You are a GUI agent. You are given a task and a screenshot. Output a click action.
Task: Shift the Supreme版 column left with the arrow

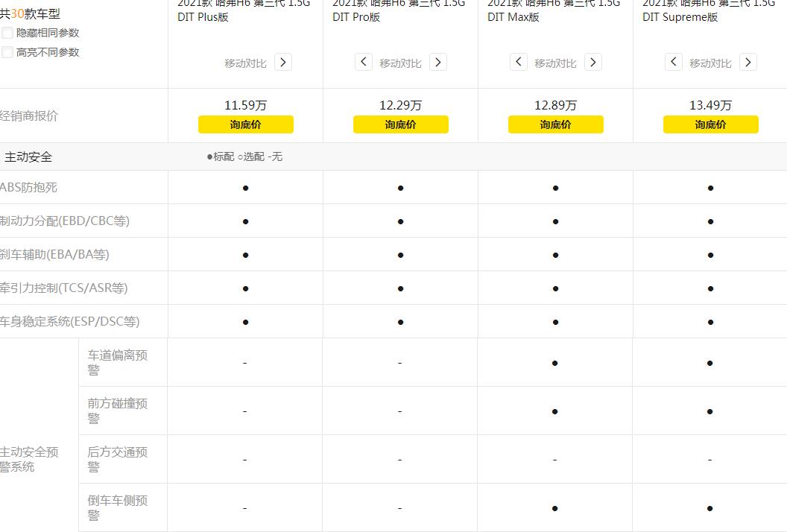pos(674,63)
